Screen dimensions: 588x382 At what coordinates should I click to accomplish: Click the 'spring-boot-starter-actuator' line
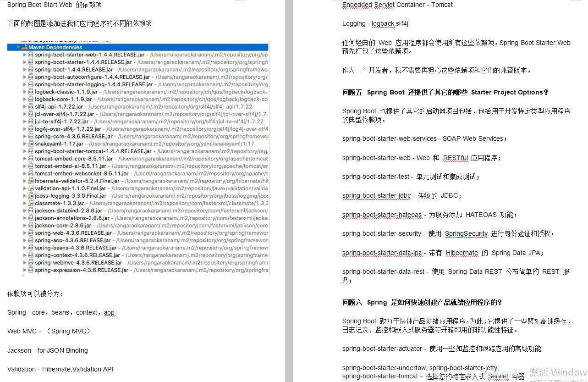coord(441,349)
